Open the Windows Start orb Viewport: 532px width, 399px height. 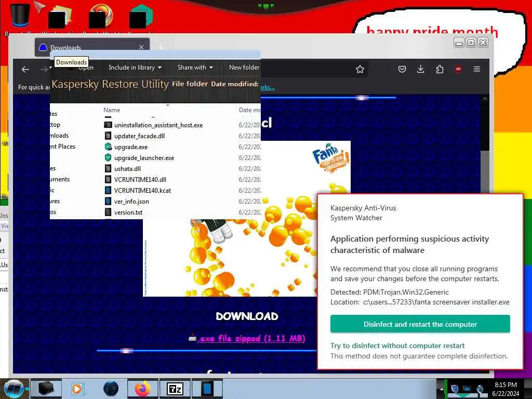pos(14,389)
